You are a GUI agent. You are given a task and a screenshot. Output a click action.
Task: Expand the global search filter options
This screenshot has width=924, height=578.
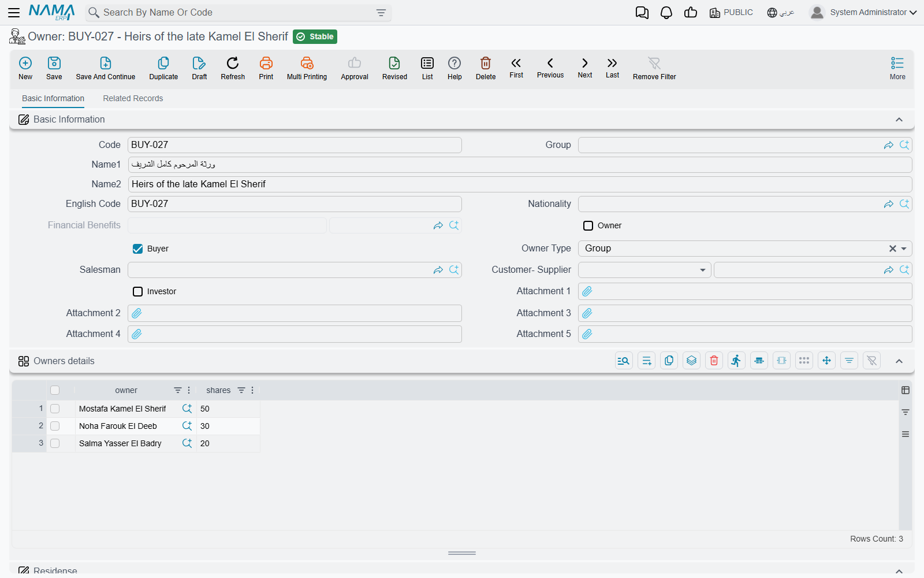click(x=381, y=13)
